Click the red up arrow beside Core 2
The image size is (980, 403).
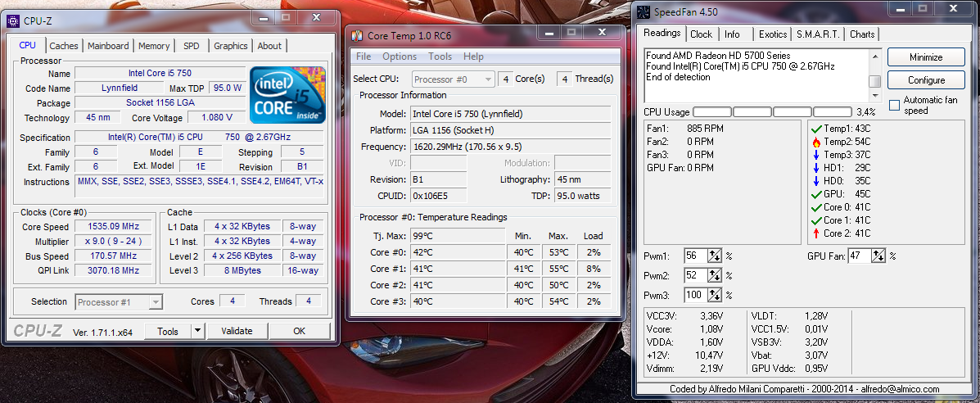815,233
